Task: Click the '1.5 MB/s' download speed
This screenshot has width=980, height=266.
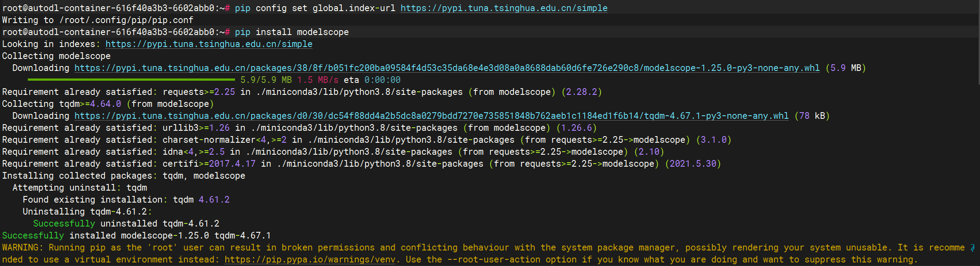Action: (318, 80)
